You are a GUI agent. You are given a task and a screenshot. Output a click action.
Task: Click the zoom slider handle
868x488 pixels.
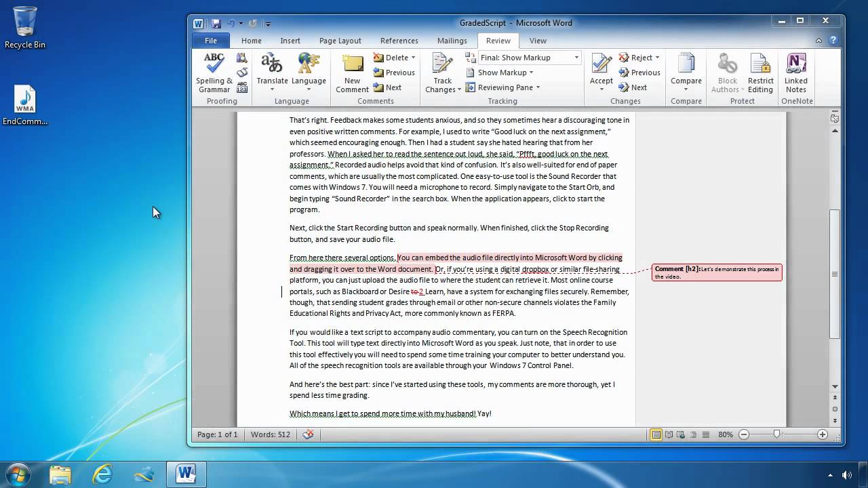coord(777,434)
